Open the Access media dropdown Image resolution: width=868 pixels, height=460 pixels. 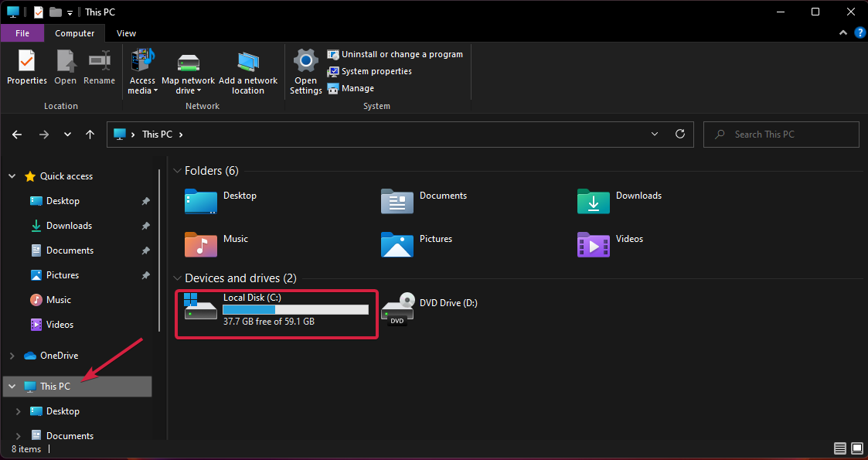tap(142, 72)
